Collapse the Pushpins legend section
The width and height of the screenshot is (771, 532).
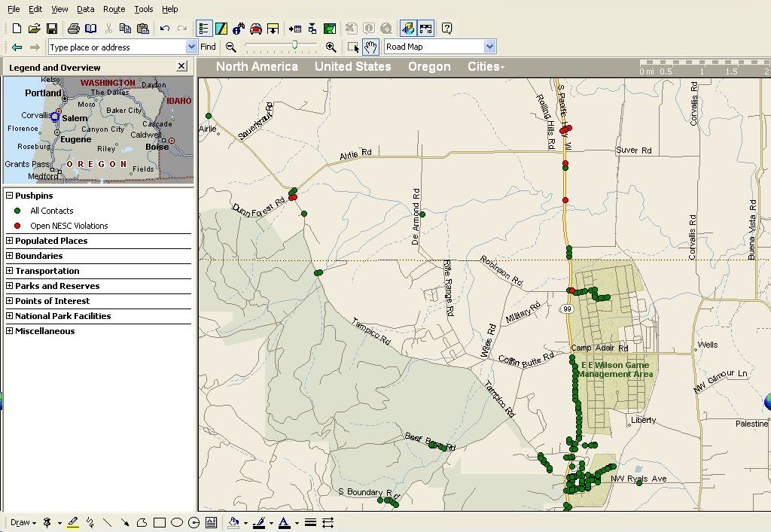[10, 196]
